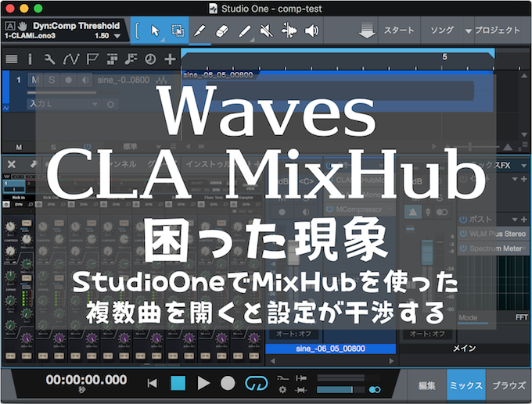532x404 pixels.
Task: Open the Edit view tab
Action: click(x=426, y=385)
